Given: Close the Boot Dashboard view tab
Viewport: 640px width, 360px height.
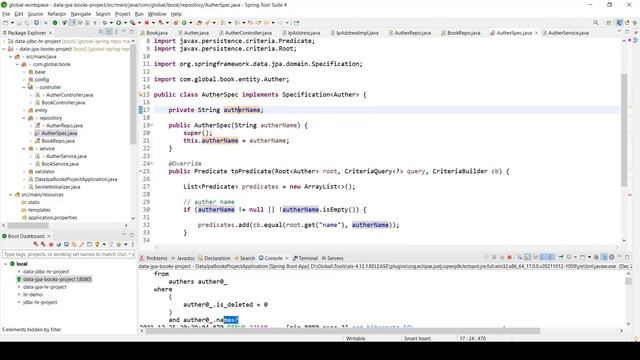Looking at the screenshot, I should pyautogui.click(x=49, y=236).
